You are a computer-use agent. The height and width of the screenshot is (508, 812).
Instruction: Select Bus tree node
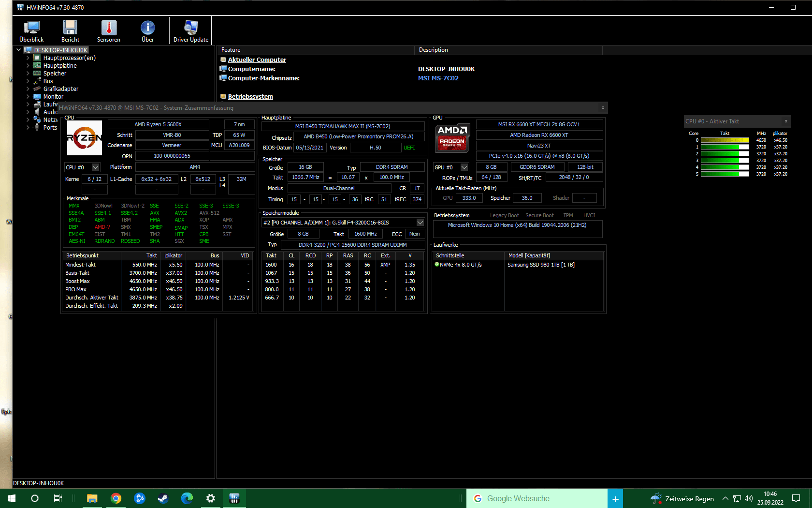pyautogui.click(x=48, y=81)
